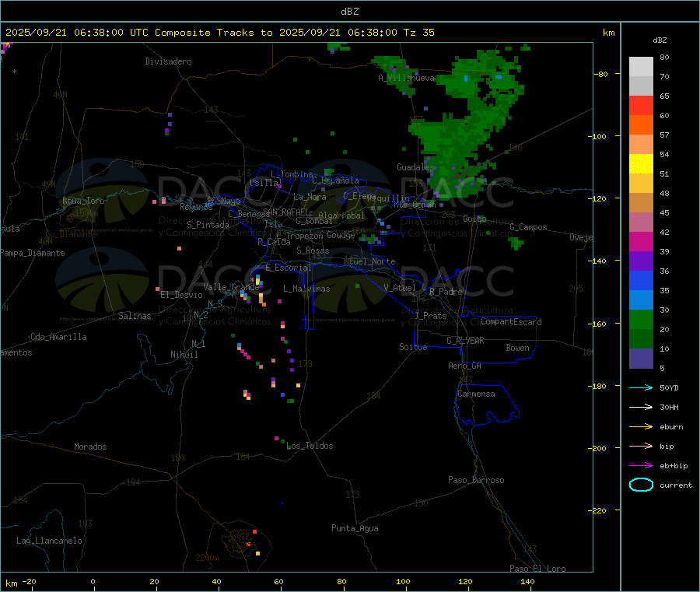Screen dimensions: 700x592
Task: Click the 140 tick on horizontal axis
Action: (527, 581)
